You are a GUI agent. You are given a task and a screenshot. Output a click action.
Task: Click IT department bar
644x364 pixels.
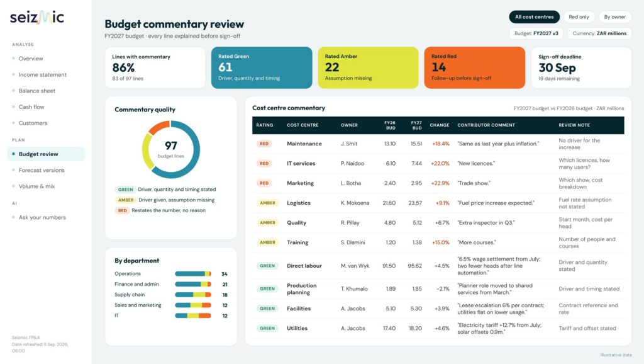193,316
